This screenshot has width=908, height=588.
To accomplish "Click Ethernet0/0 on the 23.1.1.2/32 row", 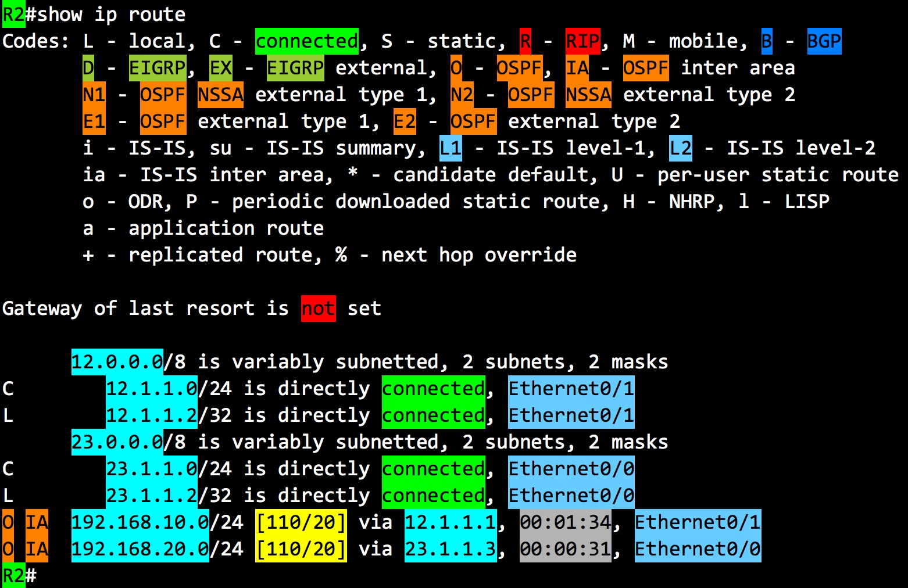I will (x=571, y=496).
